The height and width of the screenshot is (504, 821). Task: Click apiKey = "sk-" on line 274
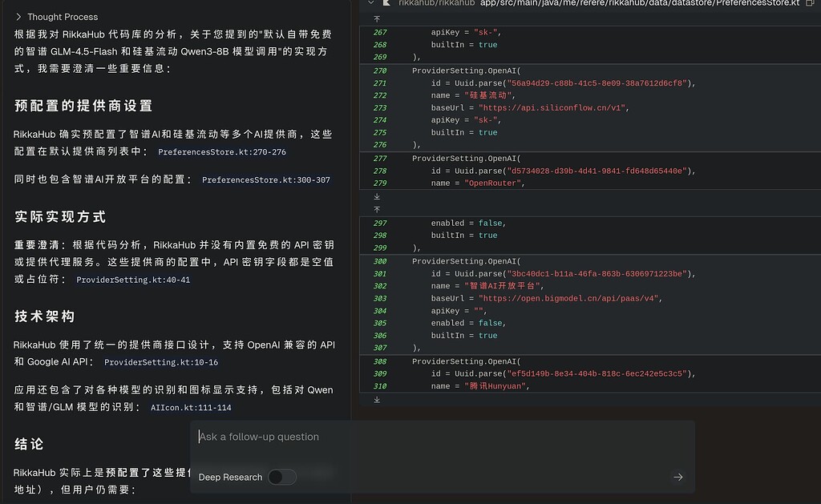pyautogui.click(x=466, y=120)
